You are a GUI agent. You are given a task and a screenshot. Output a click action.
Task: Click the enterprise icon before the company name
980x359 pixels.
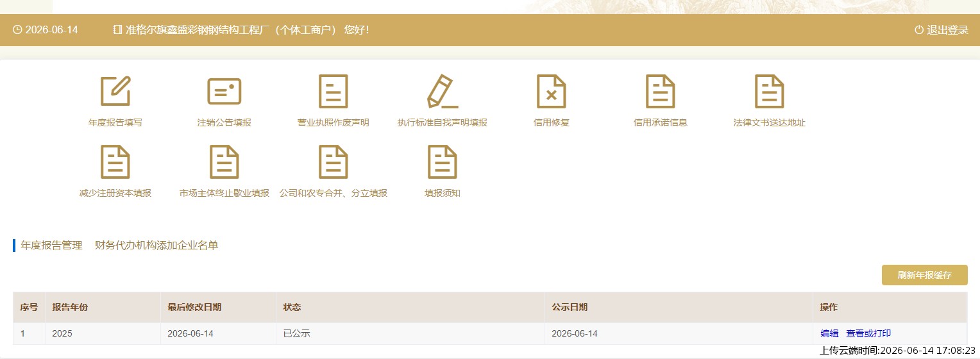pos(117,29)
